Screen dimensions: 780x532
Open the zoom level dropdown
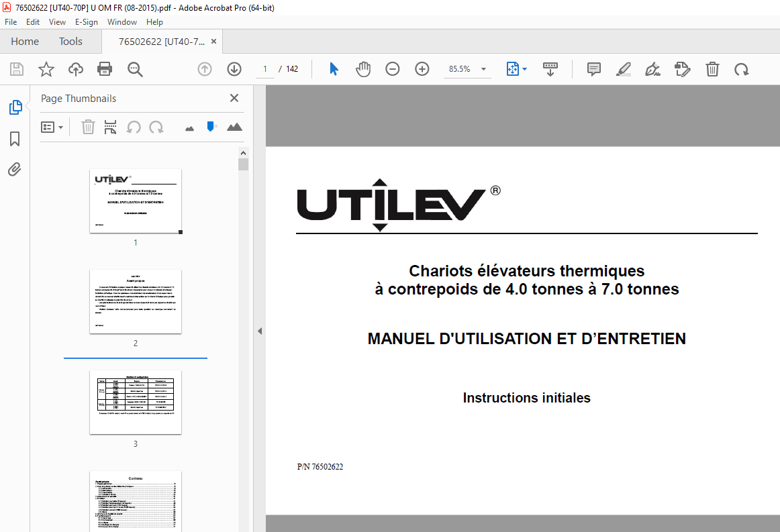click(x=483, y=68)
